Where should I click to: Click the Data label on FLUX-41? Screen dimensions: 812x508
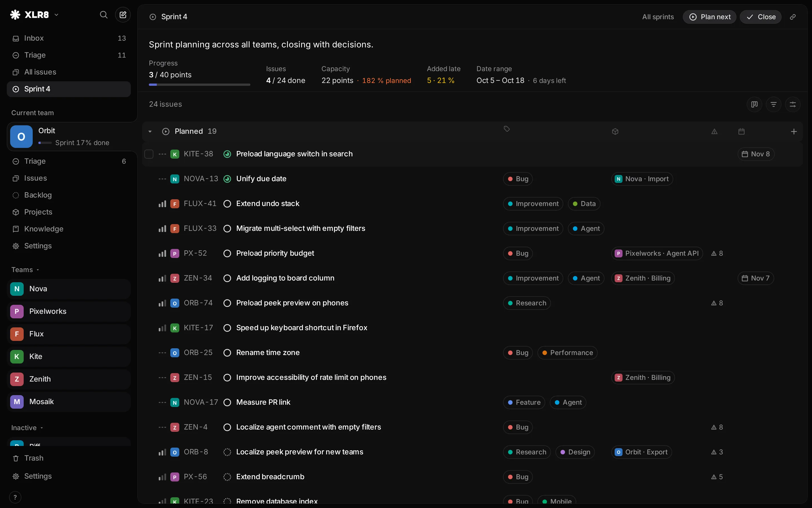click(x=584, y=203)
